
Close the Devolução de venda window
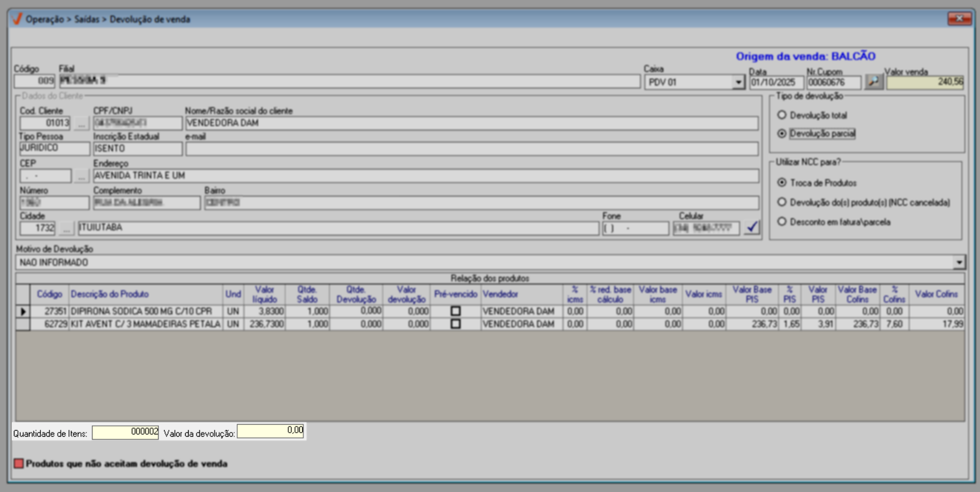pyautogui.click(x=959, y=19)
